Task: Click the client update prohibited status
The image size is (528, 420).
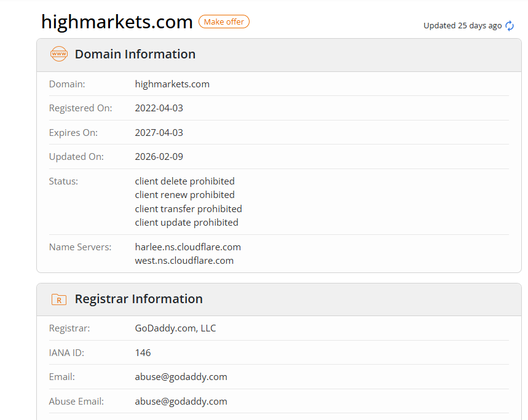Action: click(186, 223)
